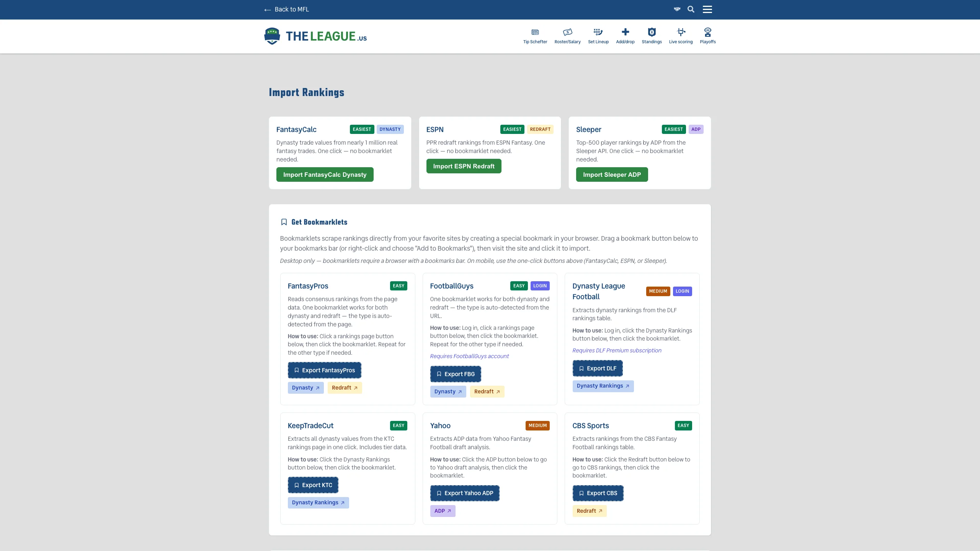
Task: Click the KeepTradeCut card title
Action: [x=310, y=425]
